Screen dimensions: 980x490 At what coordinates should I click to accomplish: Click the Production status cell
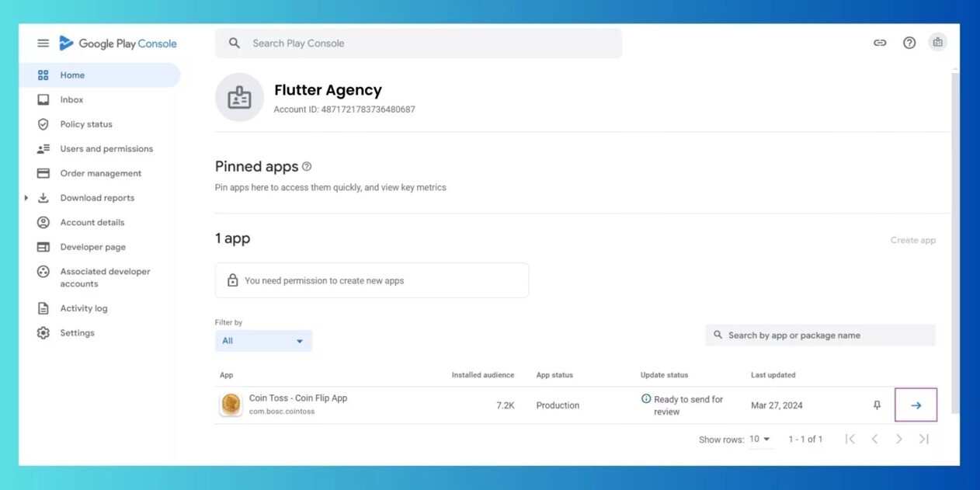(558, 405)
